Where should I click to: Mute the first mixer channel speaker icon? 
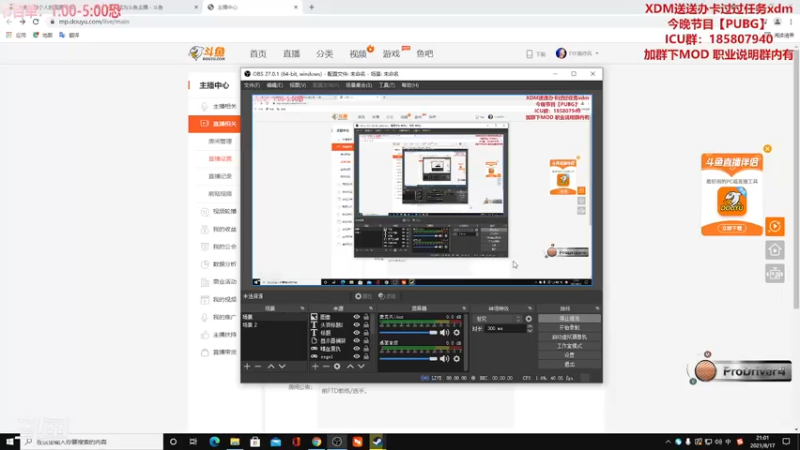tap(445, 333)
